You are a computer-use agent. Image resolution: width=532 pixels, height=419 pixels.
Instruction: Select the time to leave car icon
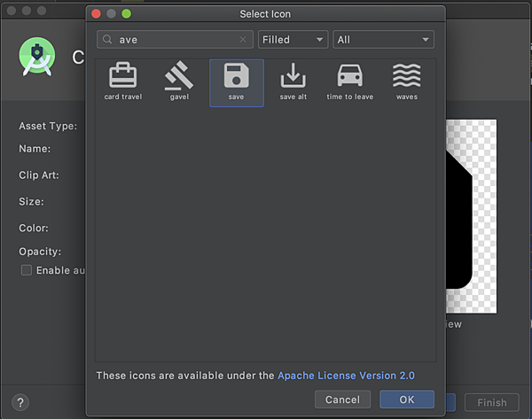(350, 82)
